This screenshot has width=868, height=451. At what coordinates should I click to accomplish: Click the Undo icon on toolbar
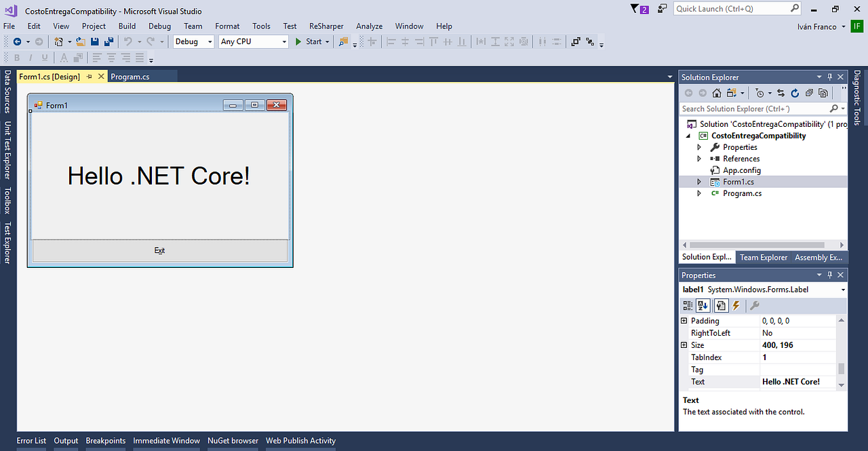click(x=127, y=41)
